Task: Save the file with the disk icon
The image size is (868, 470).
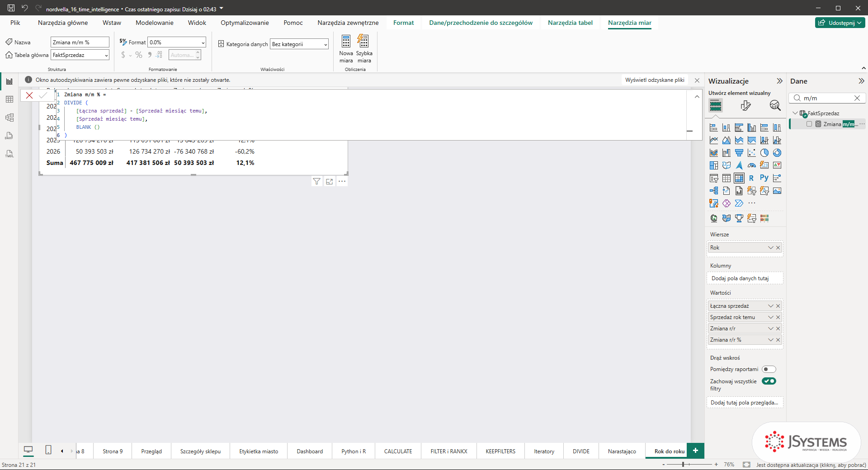Action: pyautogui.click(x=11, y=8)
